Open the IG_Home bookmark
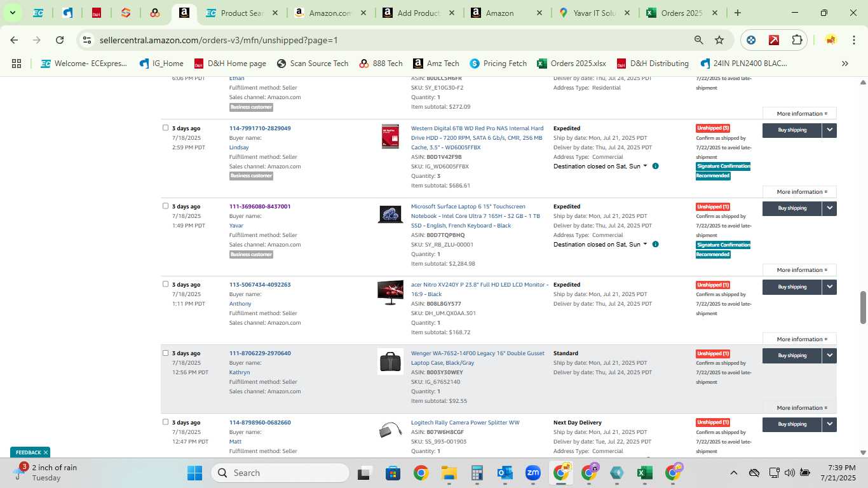 (161, 64)
